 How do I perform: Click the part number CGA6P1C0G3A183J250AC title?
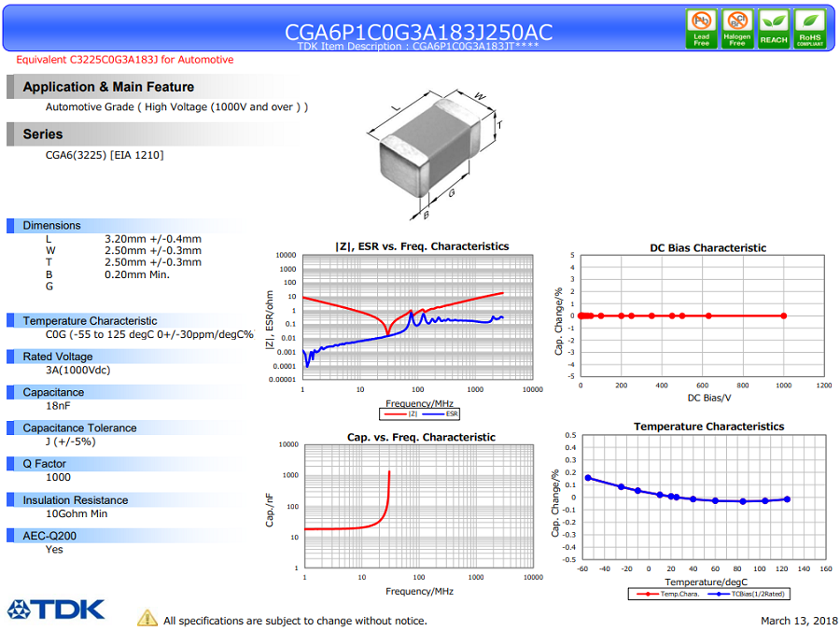tap(418, 32)
